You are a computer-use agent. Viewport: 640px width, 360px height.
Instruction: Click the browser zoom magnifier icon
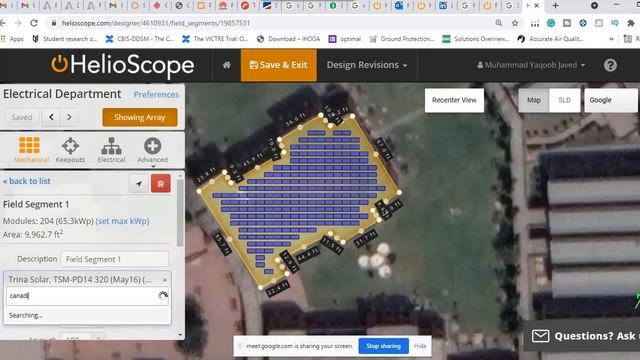(499, 23)
